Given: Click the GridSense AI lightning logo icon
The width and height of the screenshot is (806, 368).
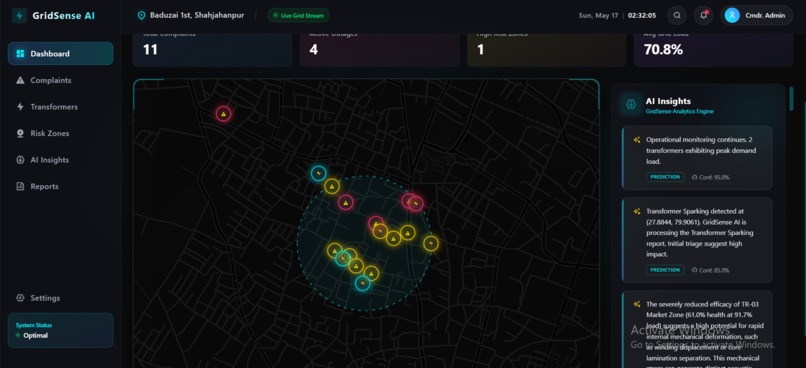Looking at the screenshot, I should [20, 15].
